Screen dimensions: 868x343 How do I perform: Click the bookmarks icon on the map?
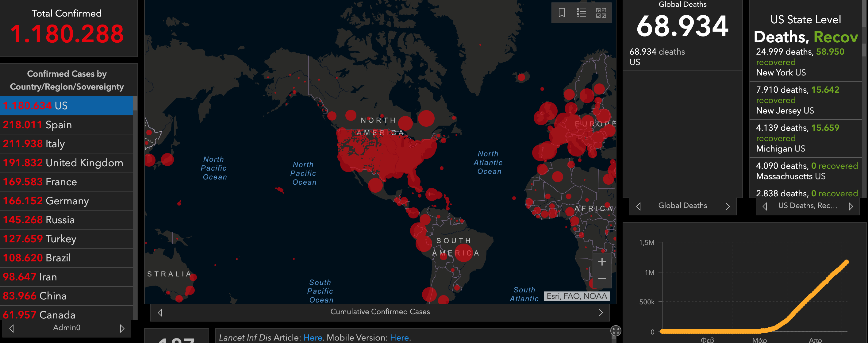(x=562, y=13)
